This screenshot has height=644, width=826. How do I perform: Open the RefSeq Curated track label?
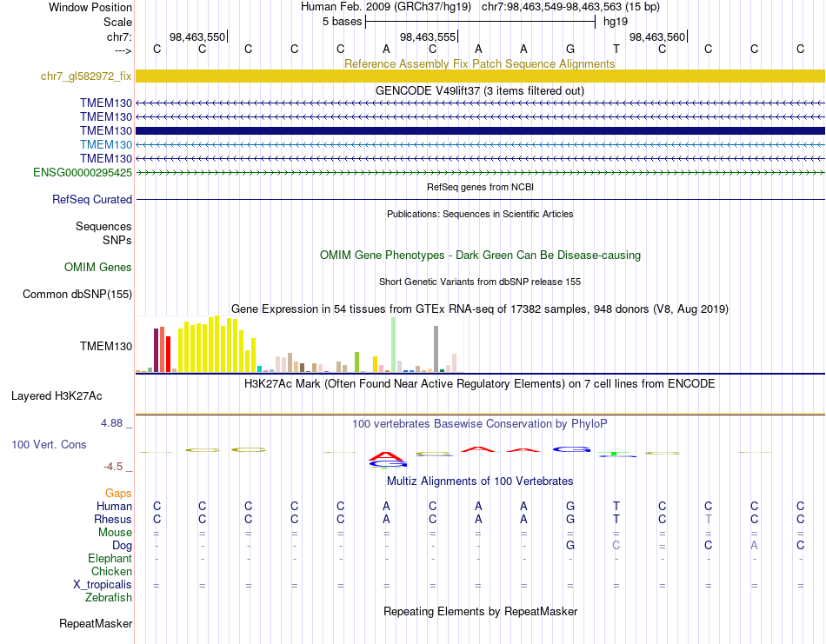pyautogui.click(x=92, y=200)
